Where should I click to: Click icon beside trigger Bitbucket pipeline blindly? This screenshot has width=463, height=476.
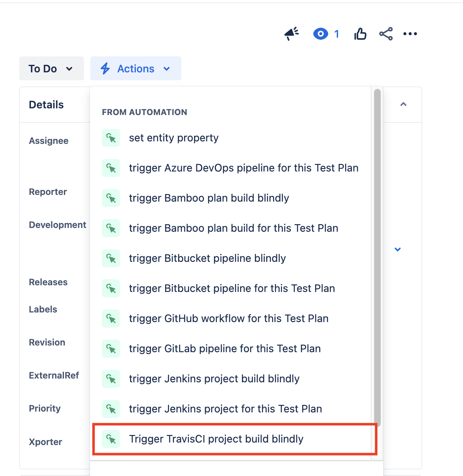pyautogui.click(x=111, y=258)
